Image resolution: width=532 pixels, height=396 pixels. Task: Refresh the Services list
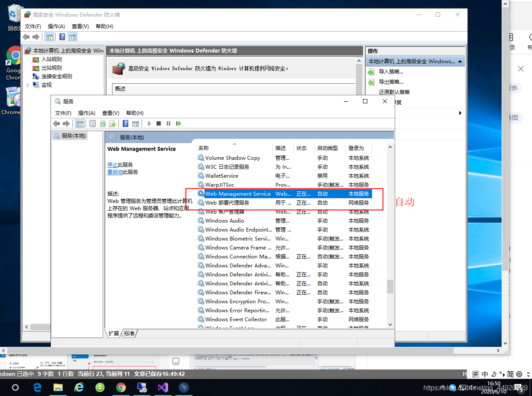(103, 123)
